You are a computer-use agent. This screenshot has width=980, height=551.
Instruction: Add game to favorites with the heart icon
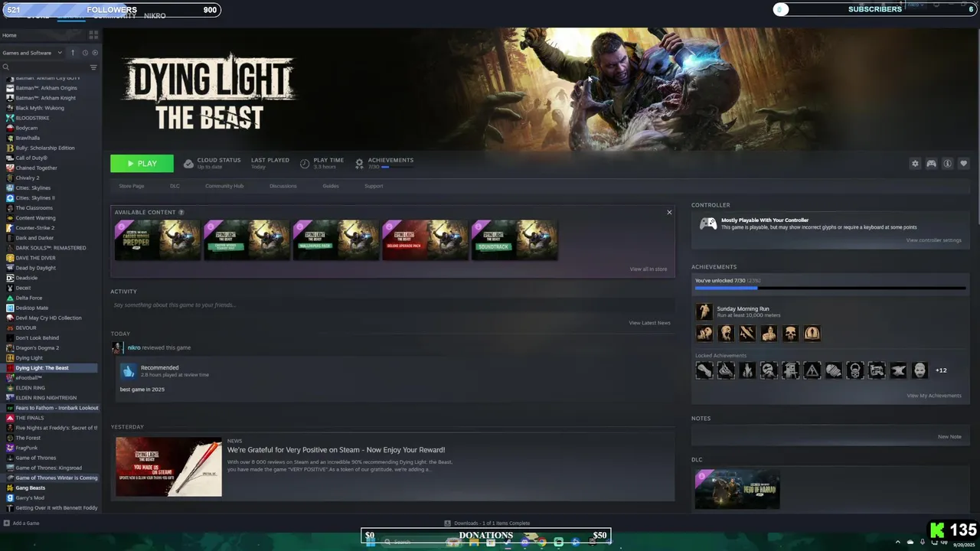coord(964,164)
